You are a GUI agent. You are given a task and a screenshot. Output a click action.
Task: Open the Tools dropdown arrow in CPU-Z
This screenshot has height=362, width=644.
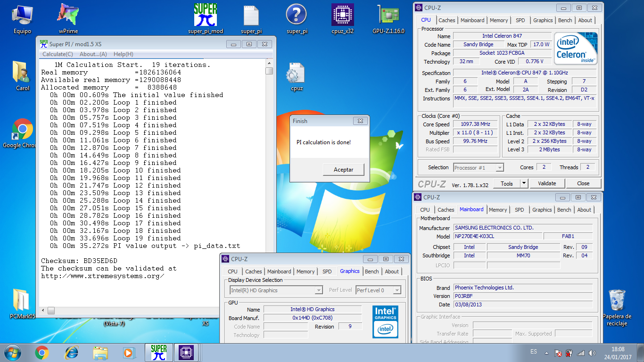click(524, 183)
